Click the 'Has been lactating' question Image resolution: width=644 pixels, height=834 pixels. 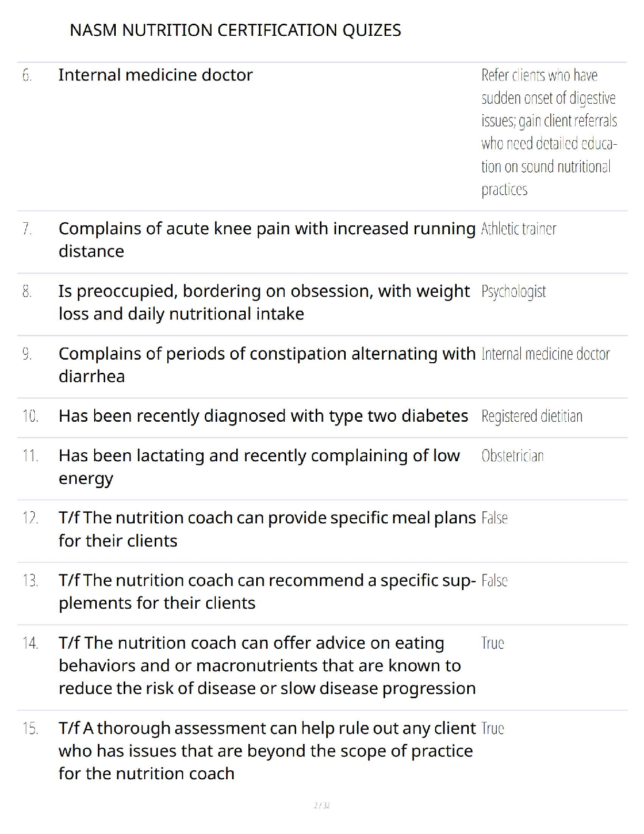pos(259,466)
